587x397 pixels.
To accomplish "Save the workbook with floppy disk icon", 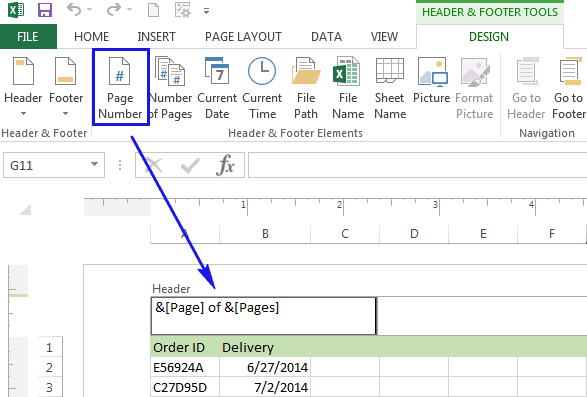I will [45, 10].
